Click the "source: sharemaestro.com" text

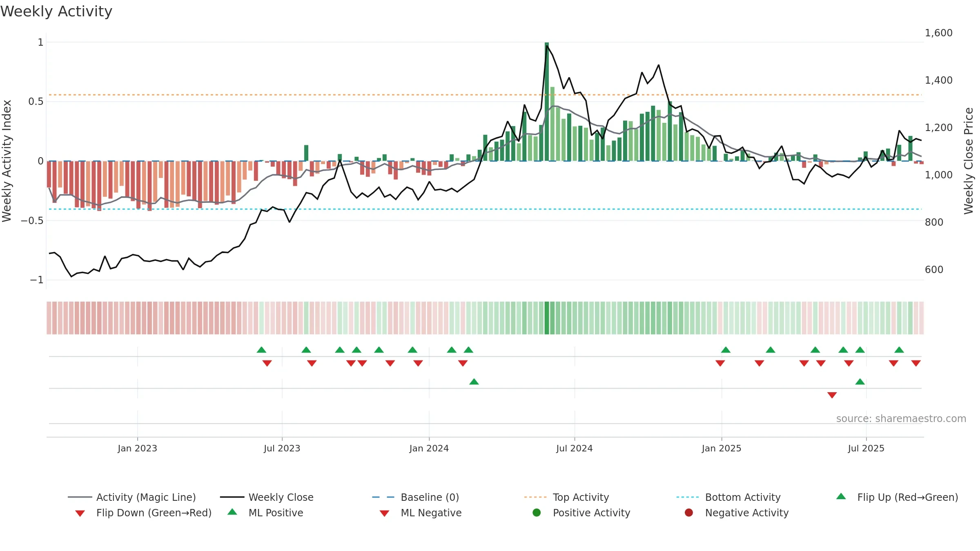point(901,419)
